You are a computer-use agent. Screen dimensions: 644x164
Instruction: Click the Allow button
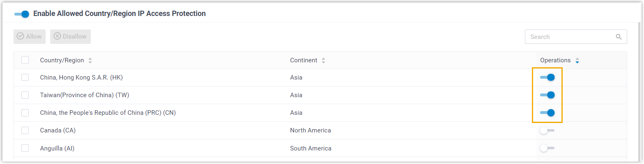click(x=29, y=36)
